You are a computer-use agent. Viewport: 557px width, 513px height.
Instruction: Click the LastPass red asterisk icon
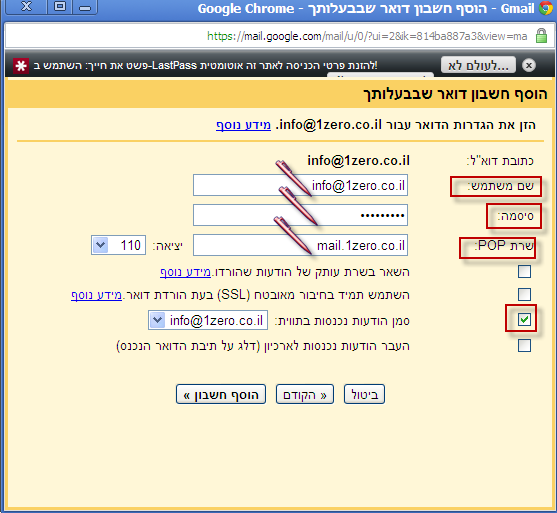tap(21, 66)
